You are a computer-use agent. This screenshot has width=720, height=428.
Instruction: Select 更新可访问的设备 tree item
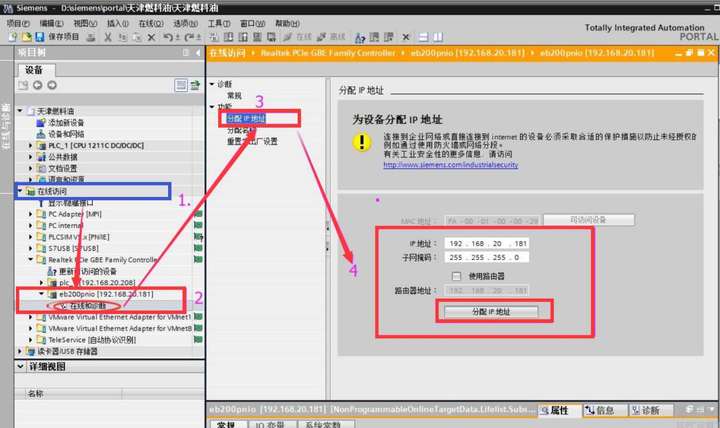pos(87,271)
